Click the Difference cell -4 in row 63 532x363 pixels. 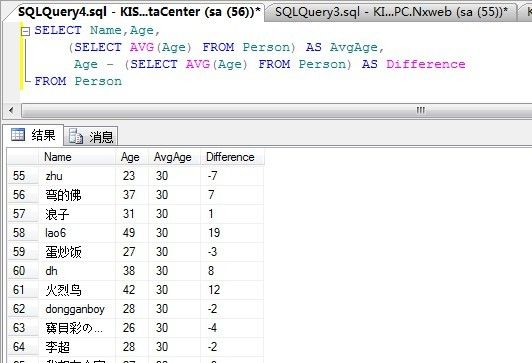coord(232,328)
